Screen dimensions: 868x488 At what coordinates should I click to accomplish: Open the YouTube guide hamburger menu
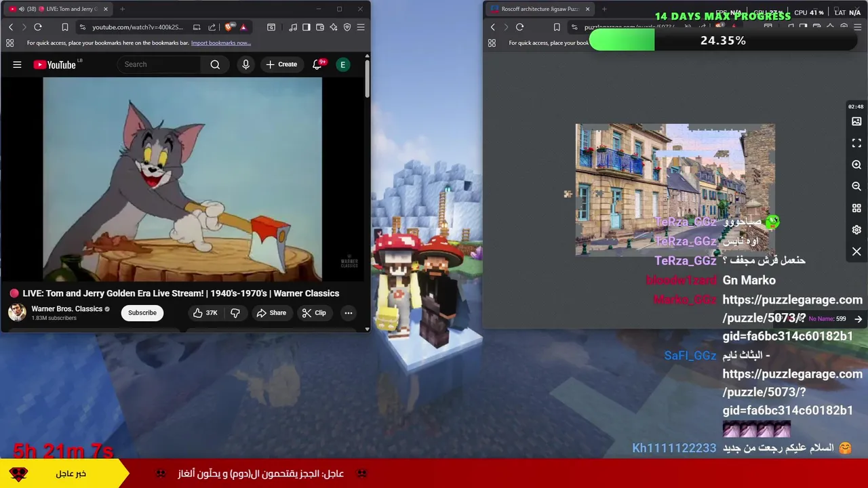pos(17,64)
